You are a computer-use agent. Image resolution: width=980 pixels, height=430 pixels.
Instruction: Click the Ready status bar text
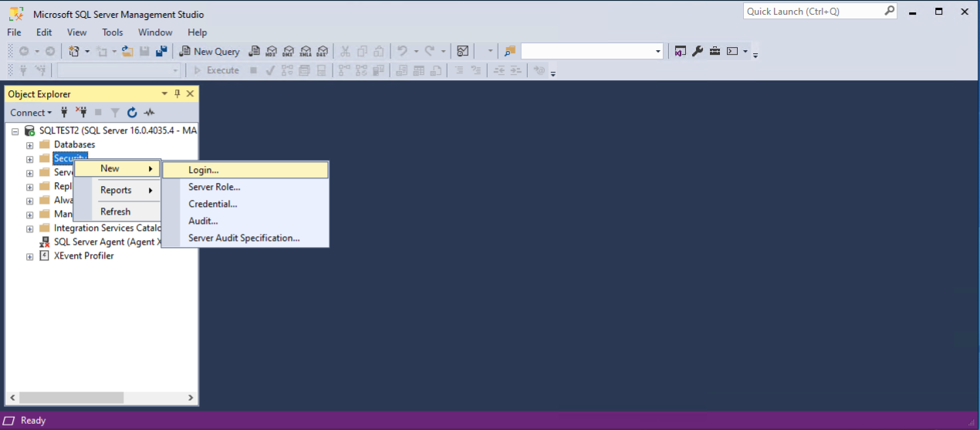coord(33,421)
